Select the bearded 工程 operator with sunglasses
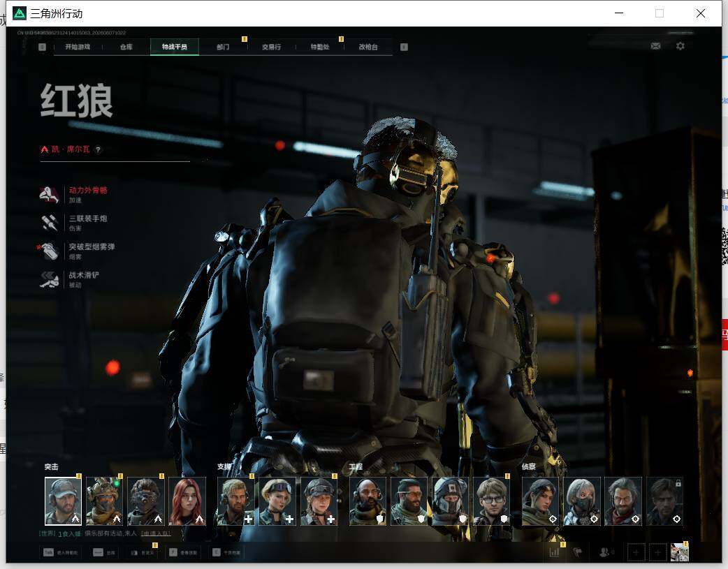This screenshot has height=569, width=728. click(409, 501)
